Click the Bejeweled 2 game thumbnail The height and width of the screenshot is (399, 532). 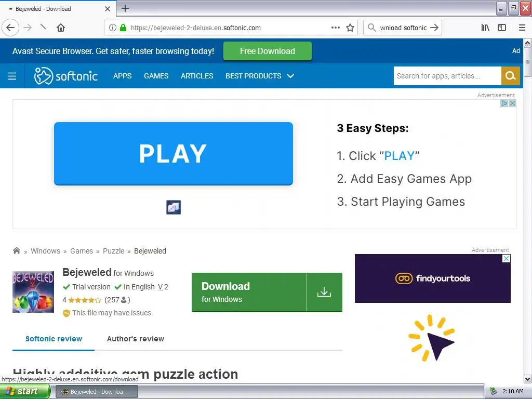coord(33,292)
